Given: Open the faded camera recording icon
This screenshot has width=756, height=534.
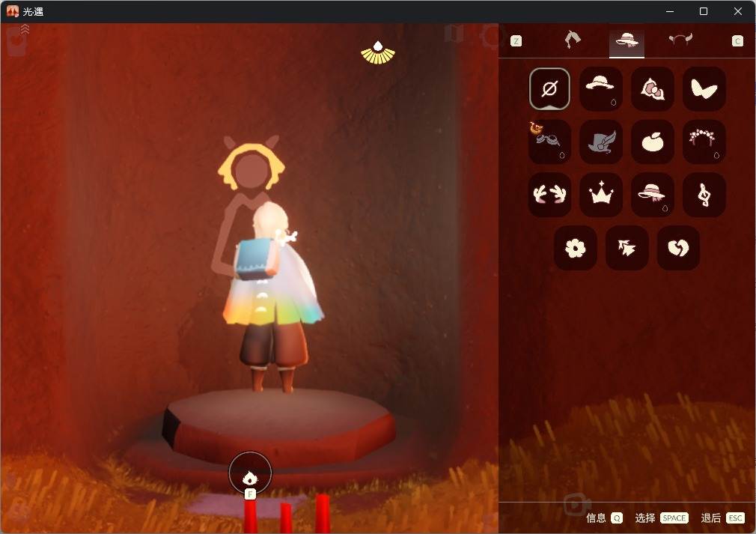Looking at the screenshot, I should pyautogui.click(x=576, y=505).
